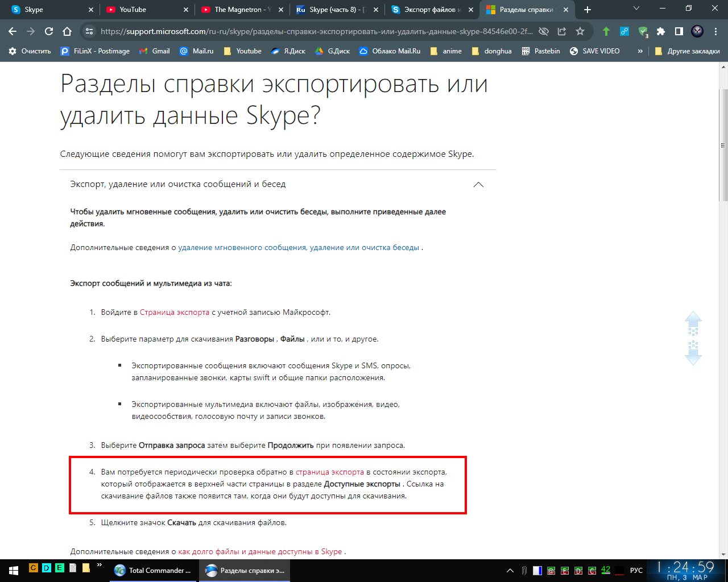
Task: Click the page vertical scrollbar thumb
Action: [723, 145]
